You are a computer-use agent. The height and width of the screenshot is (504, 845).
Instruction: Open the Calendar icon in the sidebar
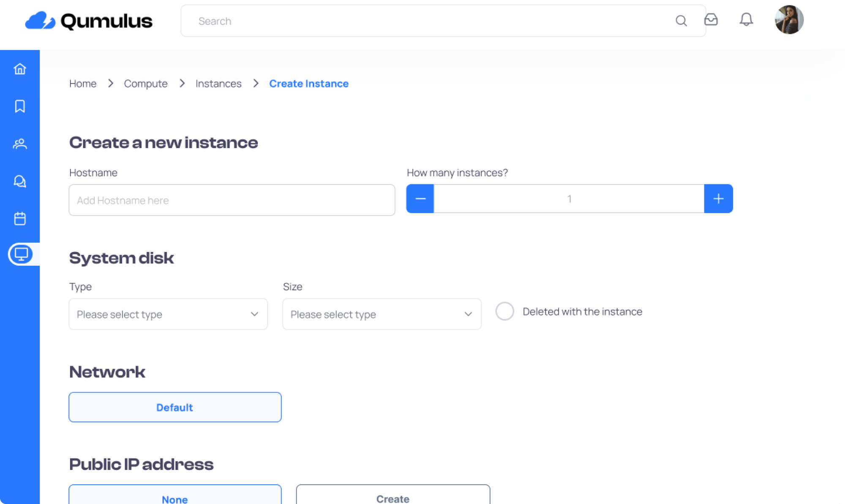click(20, 218)
